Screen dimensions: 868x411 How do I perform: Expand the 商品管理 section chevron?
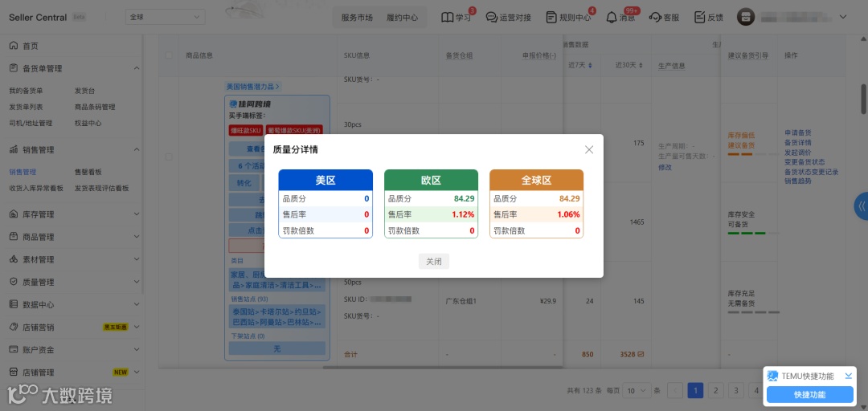tap(137, 237)
